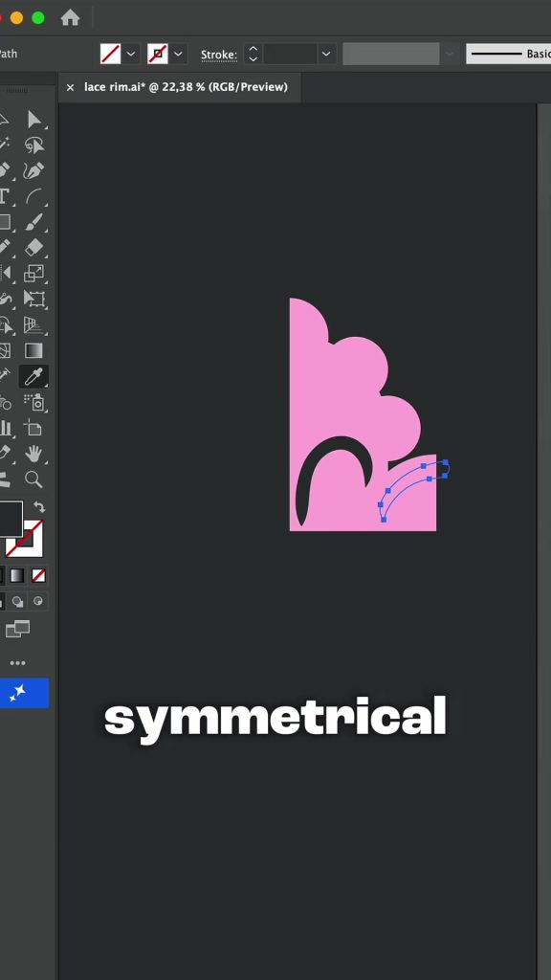
Task: Select the Pen tool
Action: point(5,170)
